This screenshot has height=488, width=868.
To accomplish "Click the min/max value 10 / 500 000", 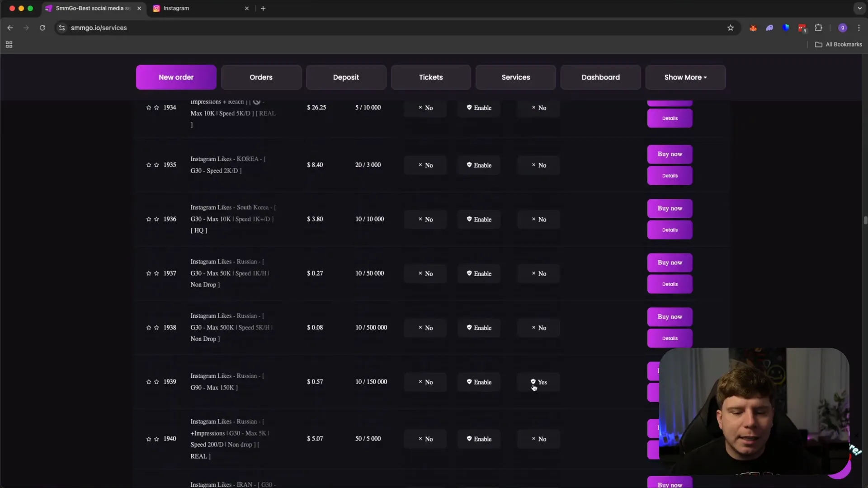I will [371, 328].
